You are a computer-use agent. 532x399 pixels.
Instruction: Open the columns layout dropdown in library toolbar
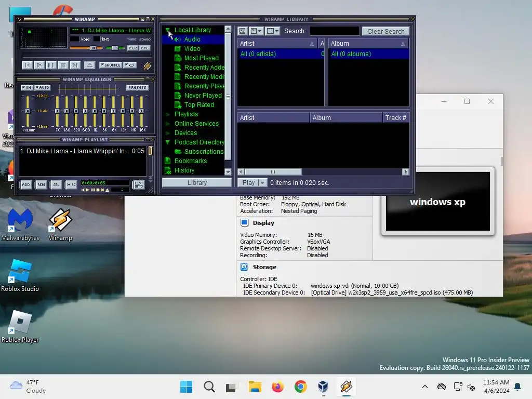pyautogui.click(x=272, y=31)
